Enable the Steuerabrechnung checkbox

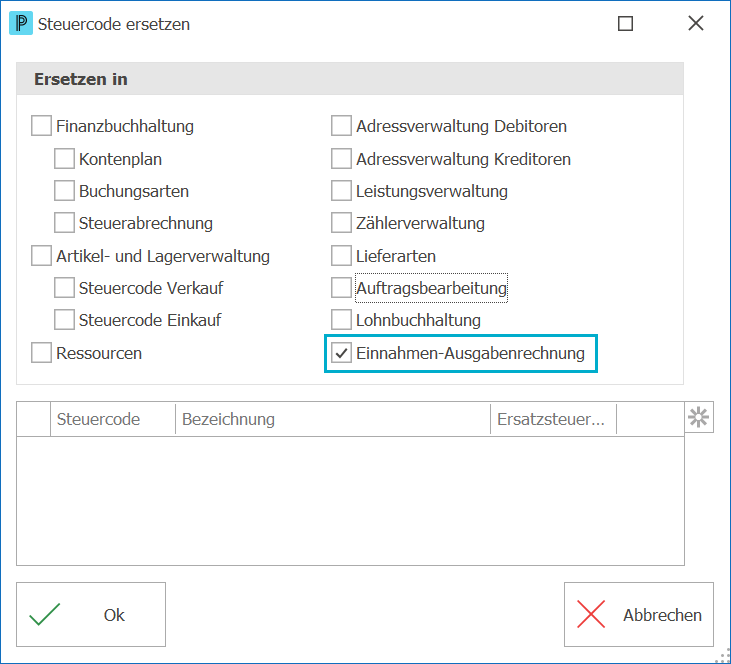64,222
